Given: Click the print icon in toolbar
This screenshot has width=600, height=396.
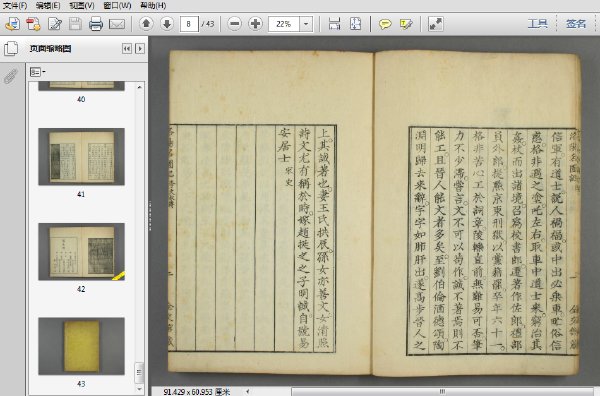Looking at the screenshot, I should click(96, 24).
